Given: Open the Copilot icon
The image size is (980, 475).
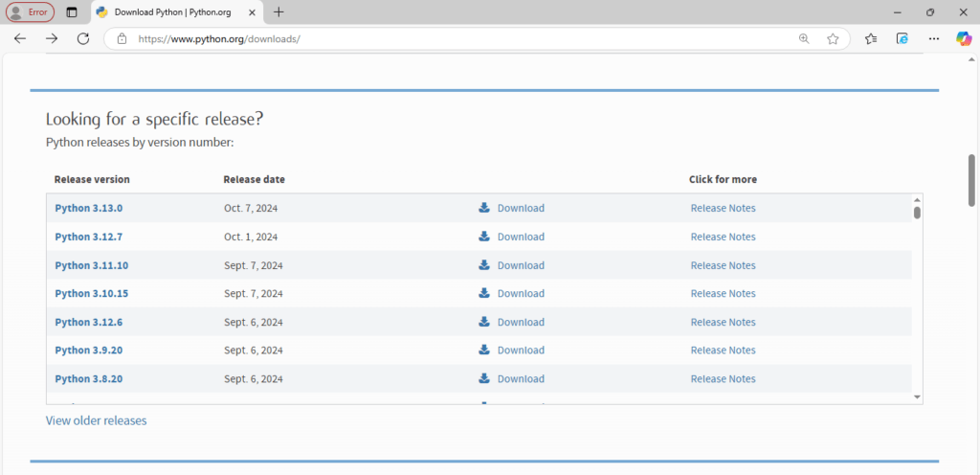Looking at the screenshot, I should coord(964,38).
